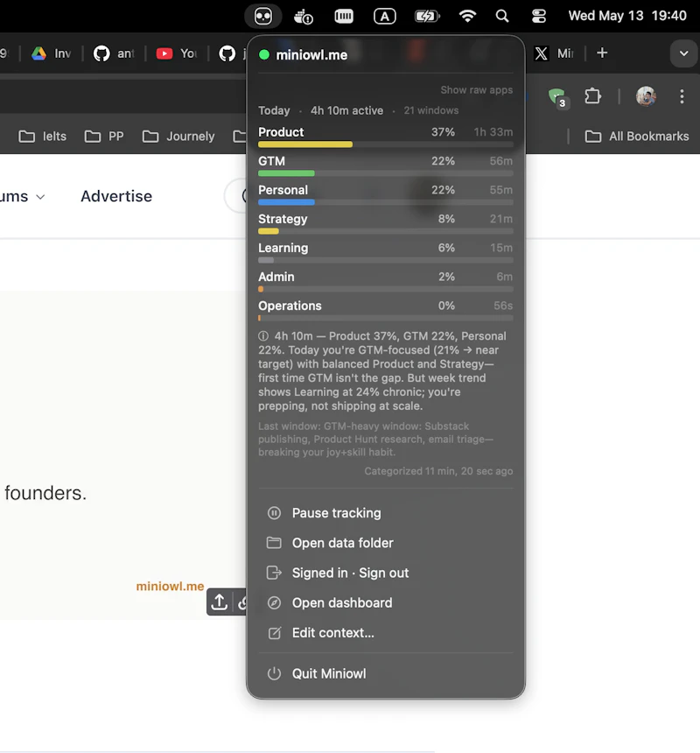Open macOS Control Center icon
Viewport: 700px width, 753px height.
539,17
